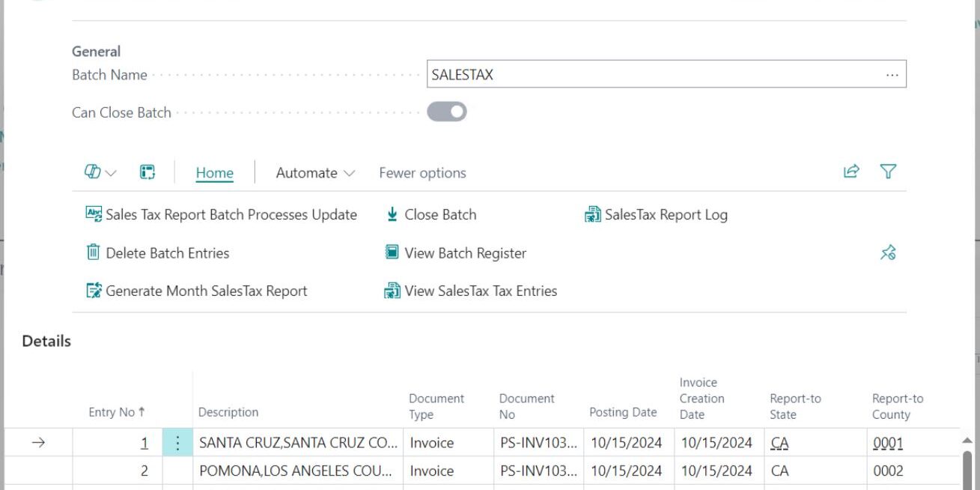Open the View SalesTax Tax Entries icon
The image size is (980, 490).
392,291
